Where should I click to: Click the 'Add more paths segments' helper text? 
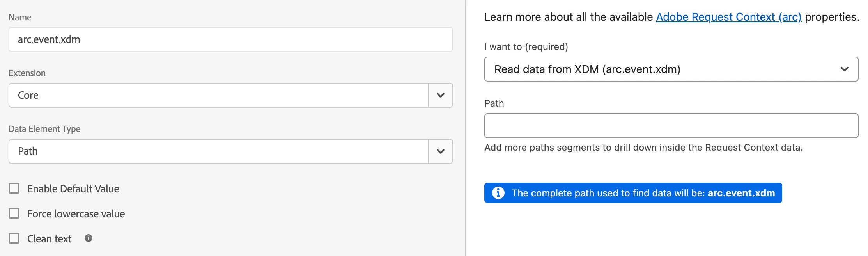(643, 148)
